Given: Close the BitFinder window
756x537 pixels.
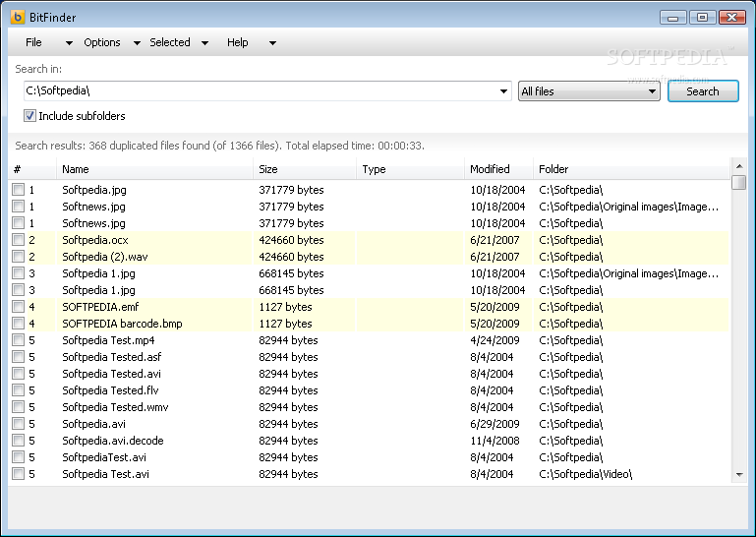Looking at the screenshot, I should point(731,18).
